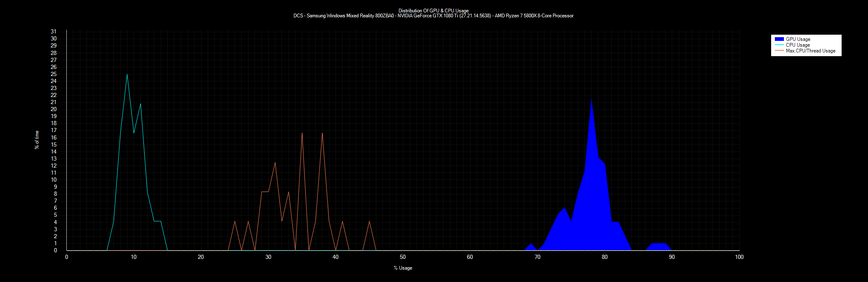Image resolution: width=868 pixels, height=282 pixels.
Task: Click the x-axis tick label 80
Action: point(605,257)
